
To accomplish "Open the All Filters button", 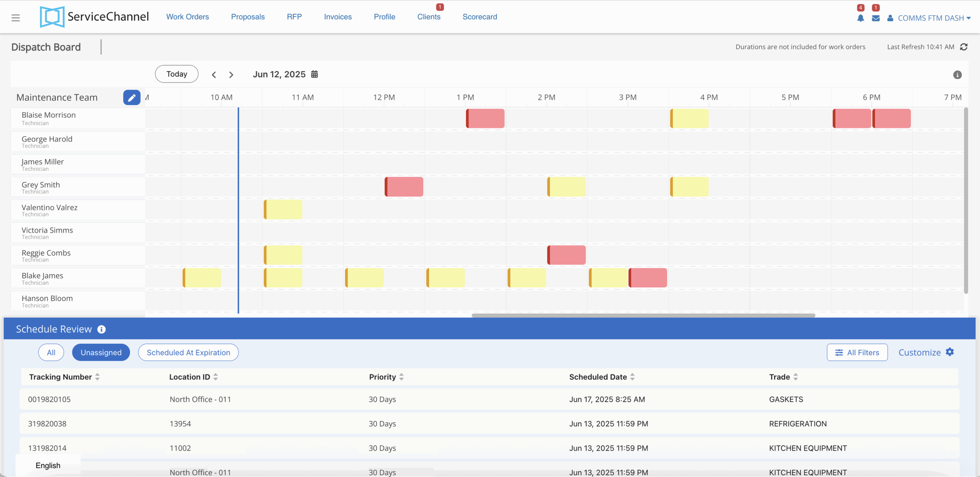I will coord(857,352).
